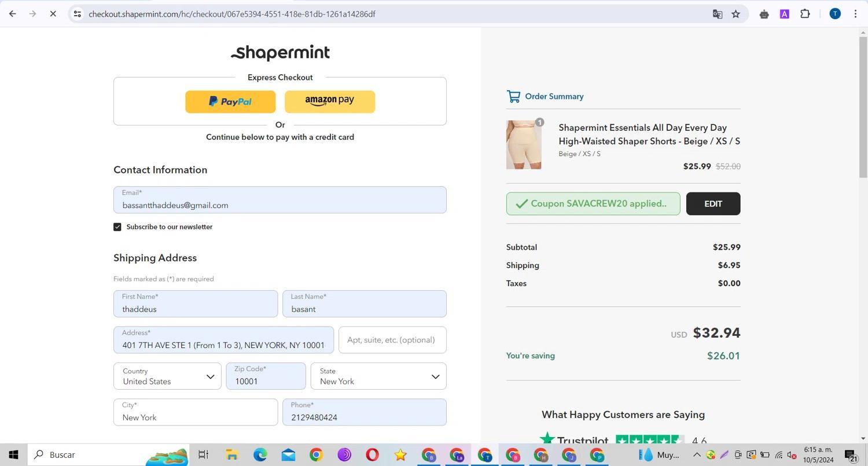Click the City input field
The image size is (868, 466).
pyautogui.click(x=196, y=412)
